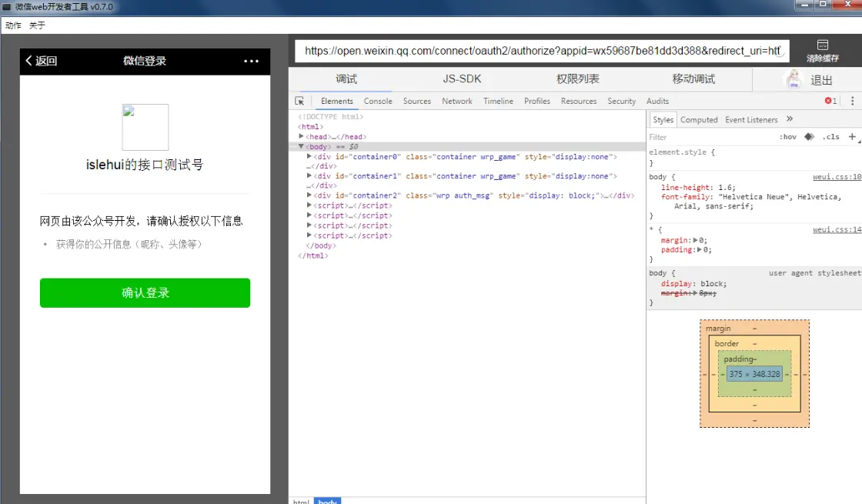Viewport: 862px width, 504px height.
Task: Open the Network devtools tab
Action: (457, 101)
